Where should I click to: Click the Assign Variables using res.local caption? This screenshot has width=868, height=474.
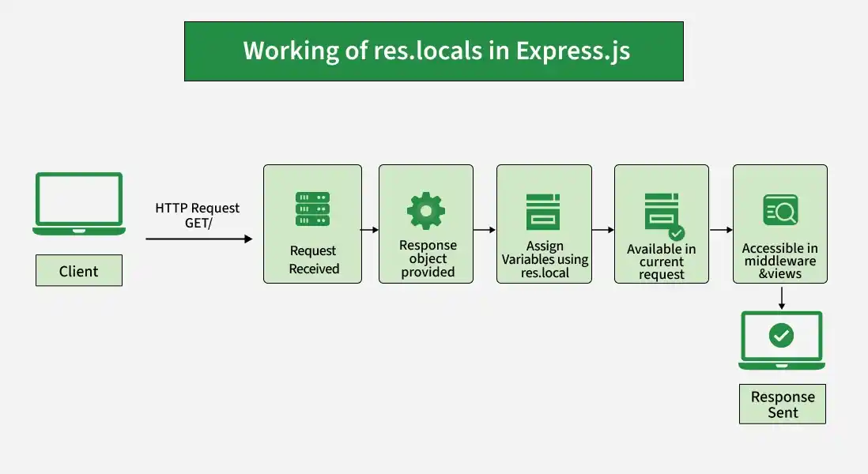545,259
